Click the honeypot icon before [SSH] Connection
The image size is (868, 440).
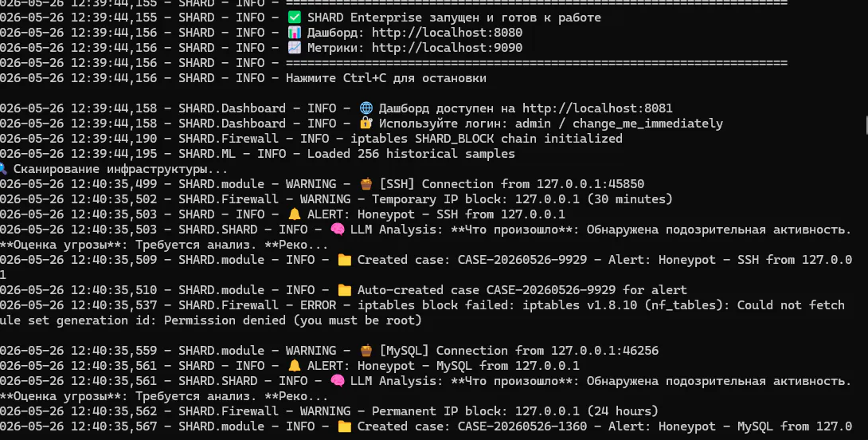pos(366,183)
